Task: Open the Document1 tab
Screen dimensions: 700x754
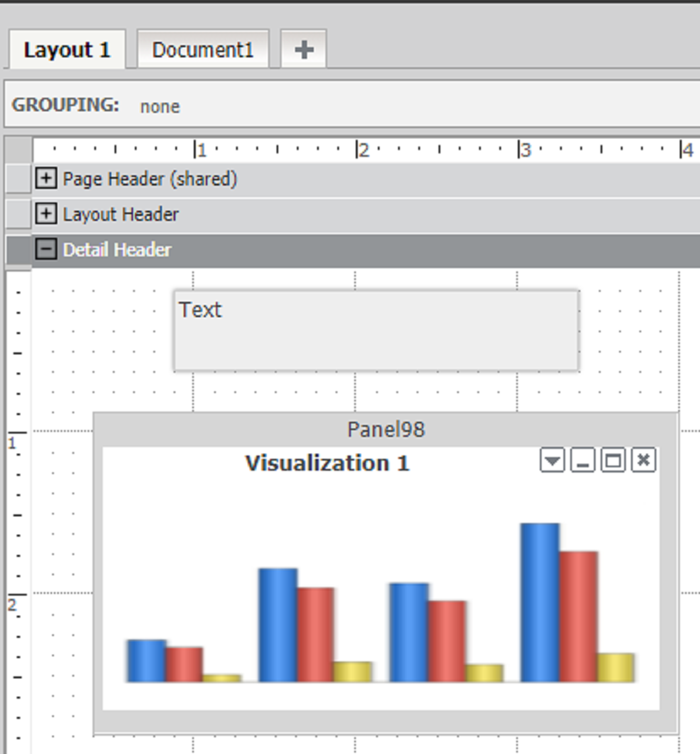Action: pyautogui.click(x=203, y=50)
